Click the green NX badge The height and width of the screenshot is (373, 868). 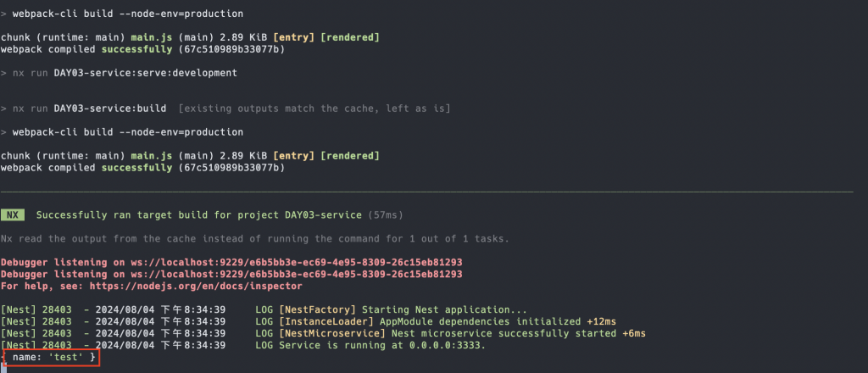click(x=13, y=214)
